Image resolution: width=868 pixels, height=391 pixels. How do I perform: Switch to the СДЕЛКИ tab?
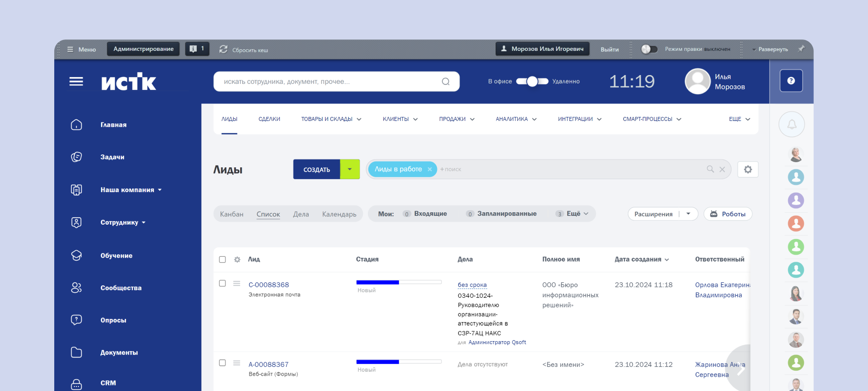tap(269, 119)
